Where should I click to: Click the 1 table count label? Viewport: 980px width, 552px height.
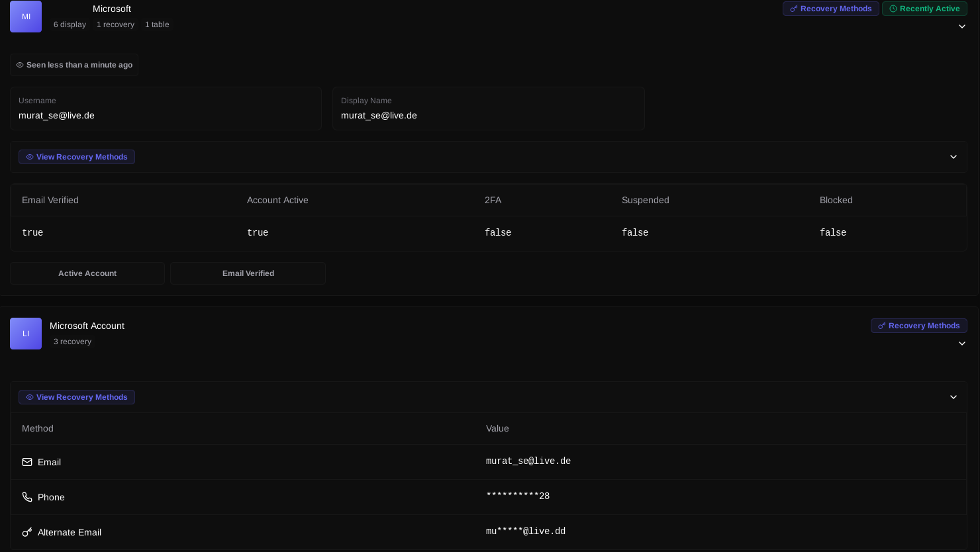coord(157,24)
